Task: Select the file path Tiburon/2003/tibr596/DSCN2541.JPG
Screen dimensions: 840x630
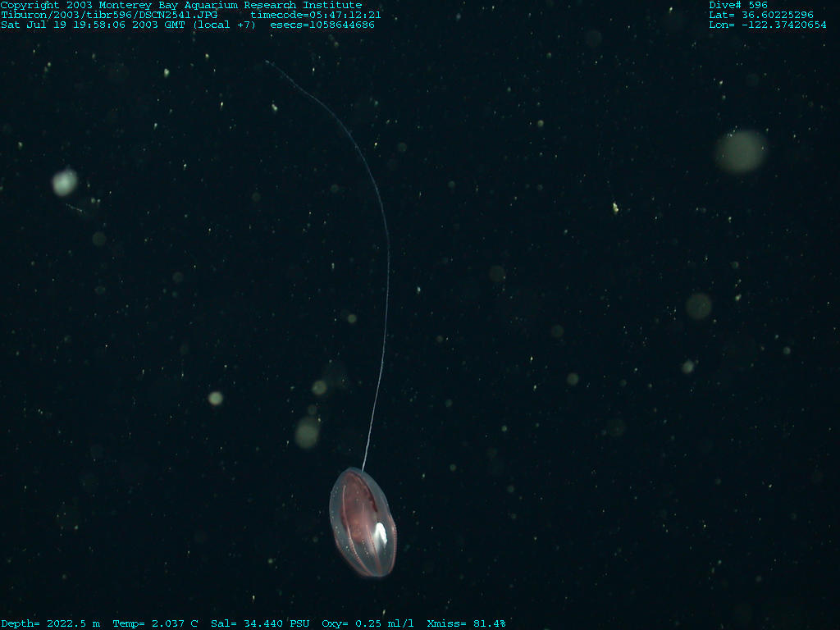Action: [x=109, y=15]
